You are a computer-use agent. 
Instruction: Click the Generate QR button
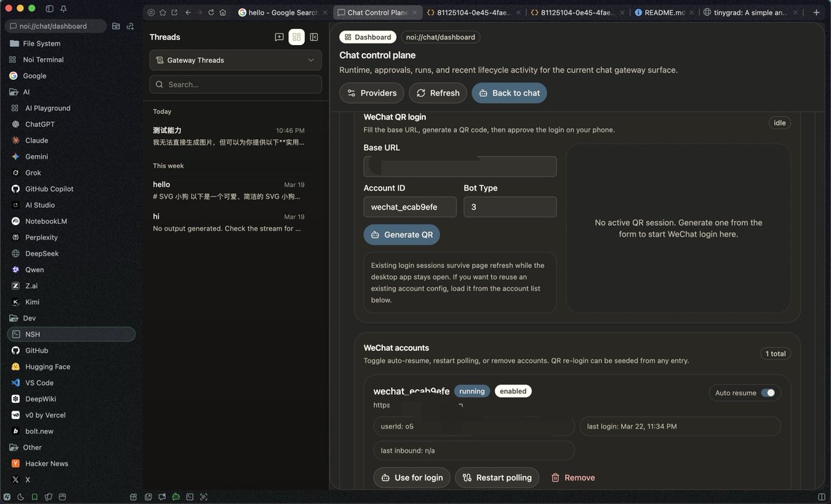click(402, 235)
